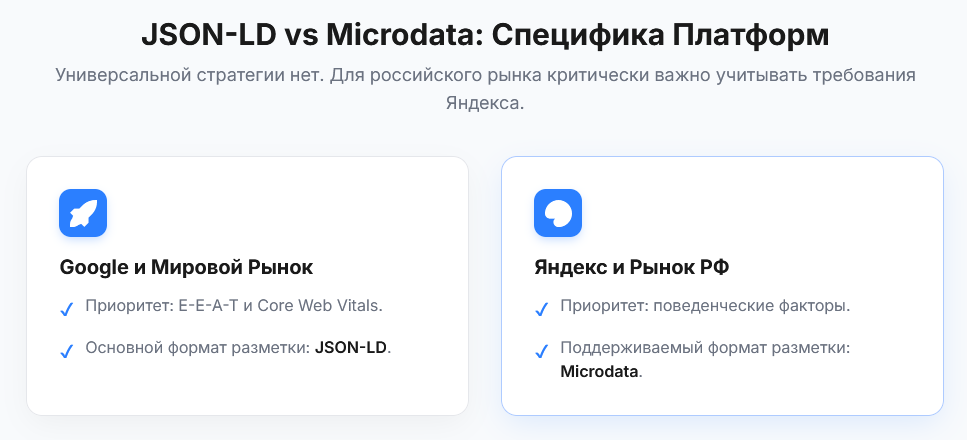This screenshot has width=967, height=440.
Task: Click the rocket icon in Google card
Action: 83,213
